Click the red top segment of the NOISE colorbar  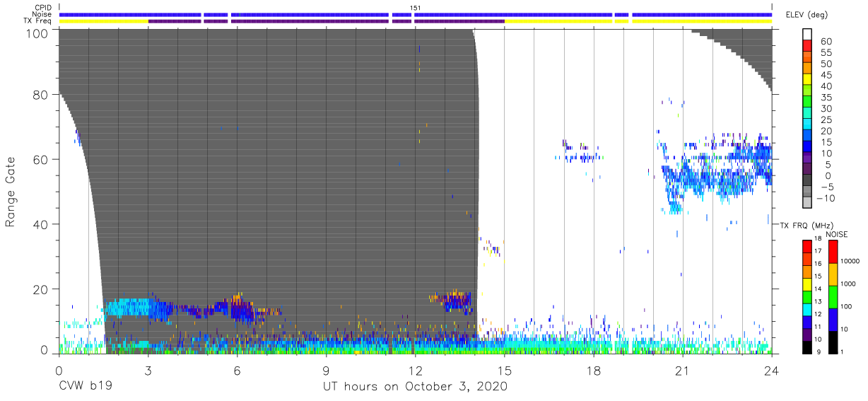834,251
